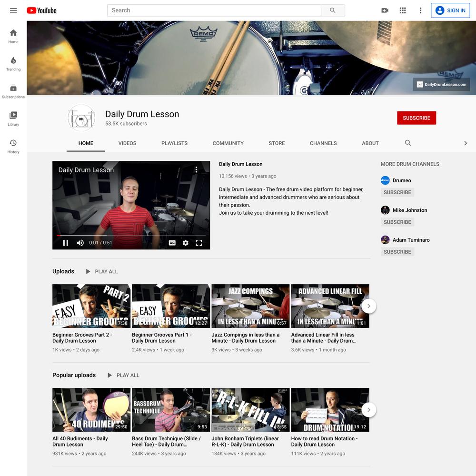Screen dimensions: 476x476
Task: Show more Uploads with the next arrow
Action: click(x=369, y=306)
